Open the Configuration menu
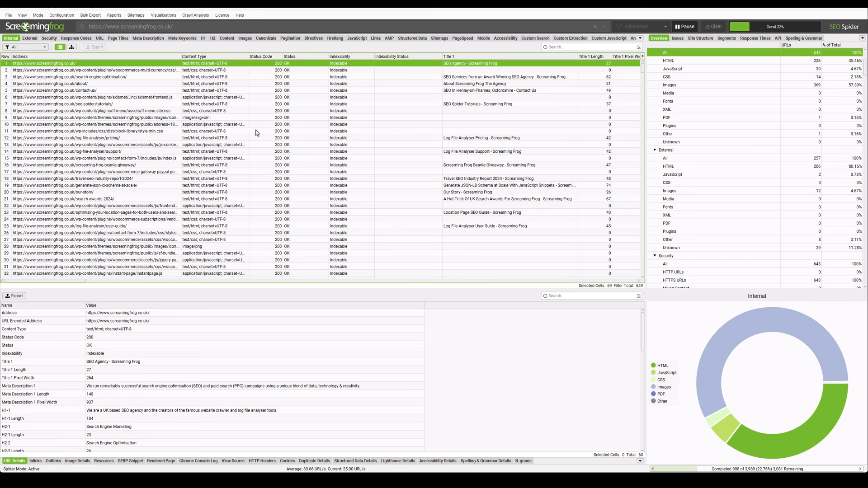 pos(61,15)
